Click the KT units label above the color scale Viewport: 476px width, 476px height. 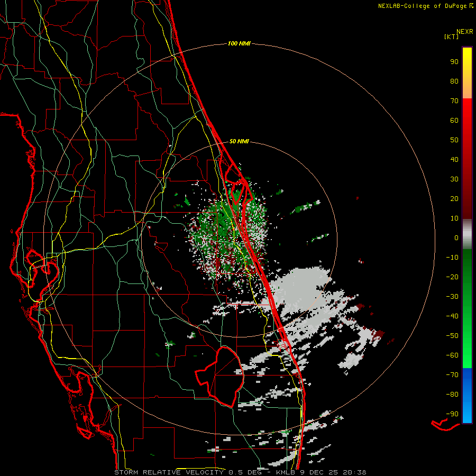451,36
